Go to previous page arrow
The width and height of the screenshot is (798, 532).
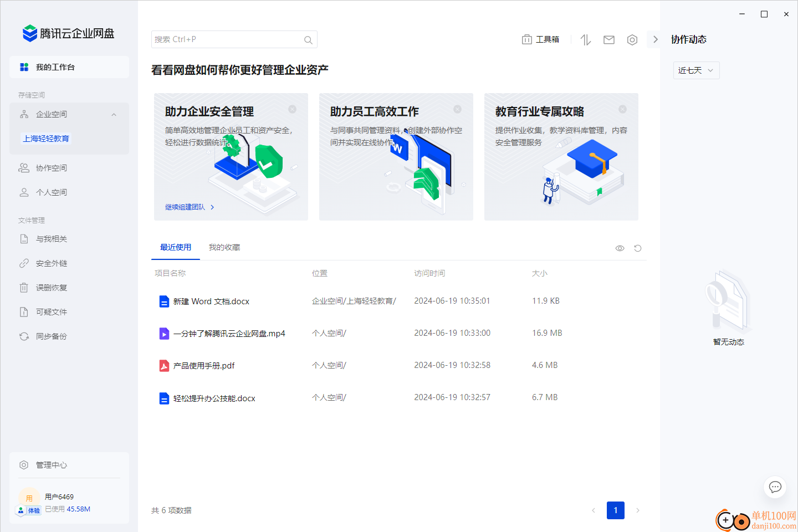(594, 510)
